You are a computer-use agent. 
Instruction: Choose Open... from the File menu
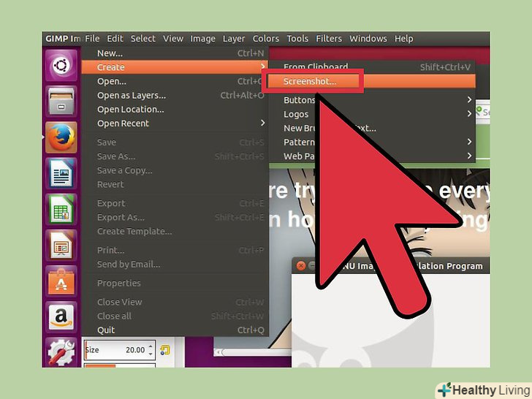175,81
